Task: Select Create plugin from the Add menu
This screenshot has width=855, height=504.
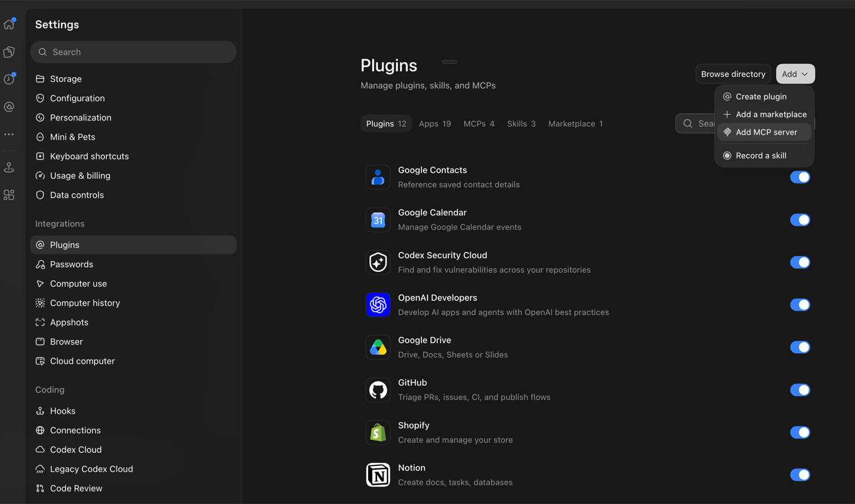Action: (x=764, y=97)
